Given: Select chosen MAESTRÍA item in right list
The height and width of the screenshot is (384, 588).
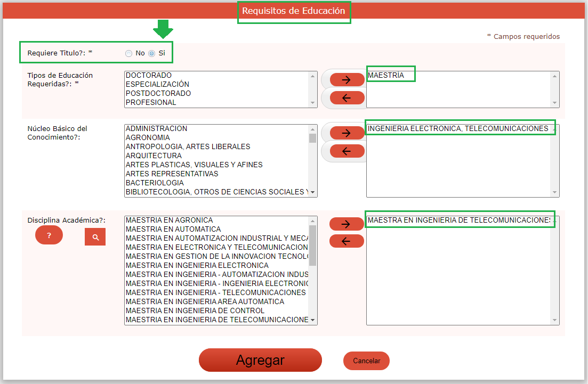Looking at the screenshot, I should pyautogui.click(x=386, y=76).
